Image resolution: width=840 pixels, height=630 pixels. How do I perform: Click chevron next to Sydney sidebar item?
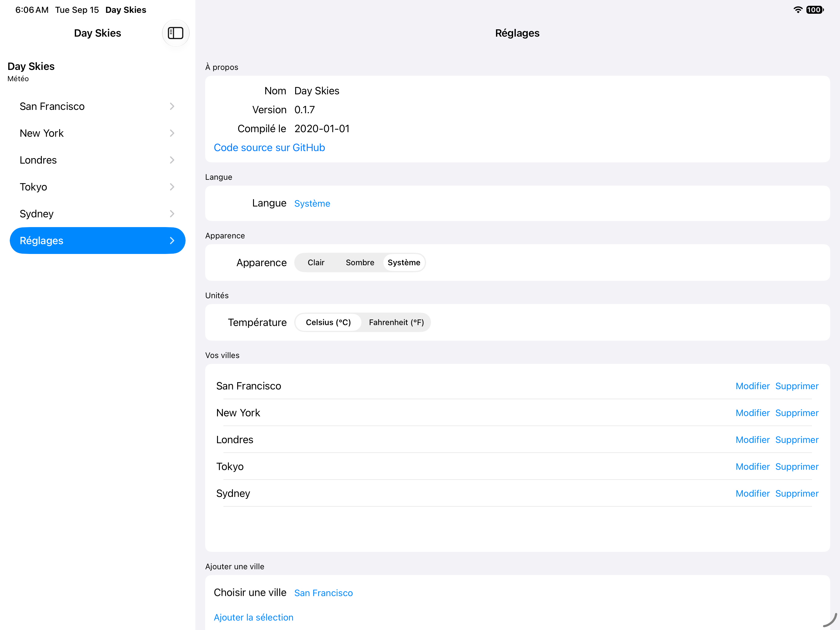[x=172, y=214]
